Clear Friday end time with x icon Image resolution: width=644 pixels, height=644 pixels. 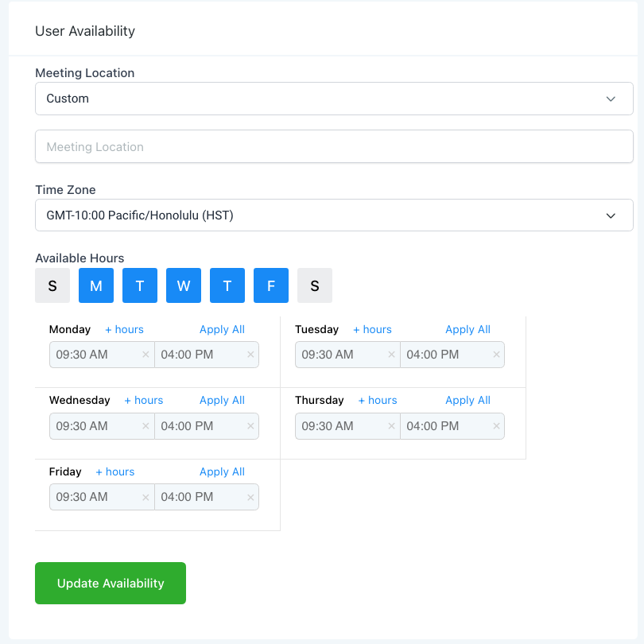coord(250,498)
